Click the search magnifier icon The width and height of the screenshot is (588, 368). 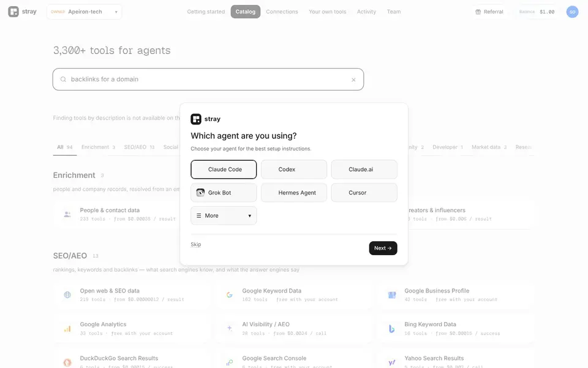(63, 79)
